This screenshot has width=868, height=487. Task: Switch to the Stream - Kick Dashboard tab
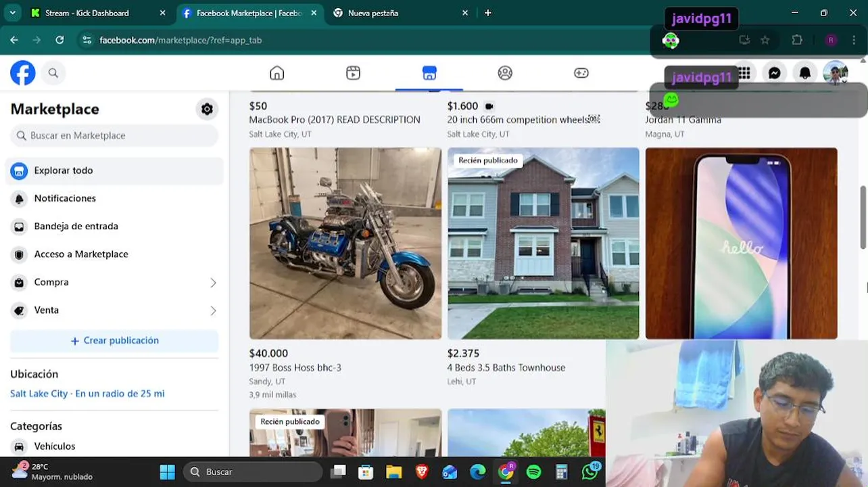(x=87, y=13)
